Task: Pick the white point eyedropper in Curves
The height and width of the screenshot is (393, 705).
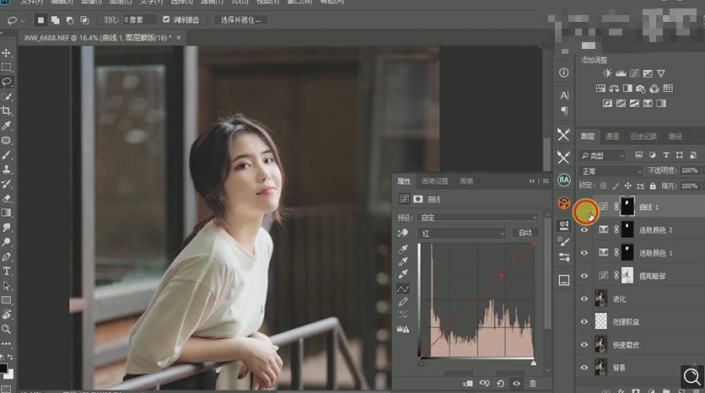Action: tap(403, 274)
